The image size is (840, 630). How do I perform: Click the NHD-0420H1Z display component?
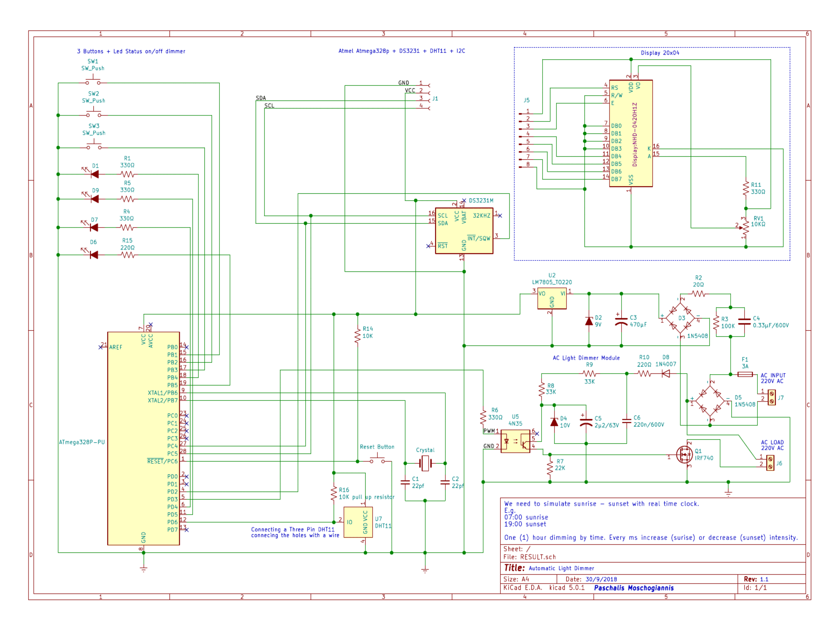click(x=631, y=134)
